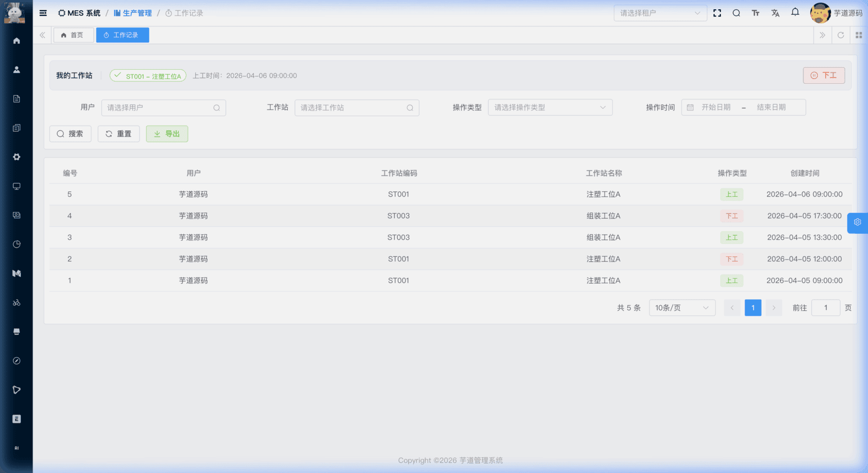868x473 pixels.
Task: Open the 10条/页 page size dropdown
Action: [681, 308]
